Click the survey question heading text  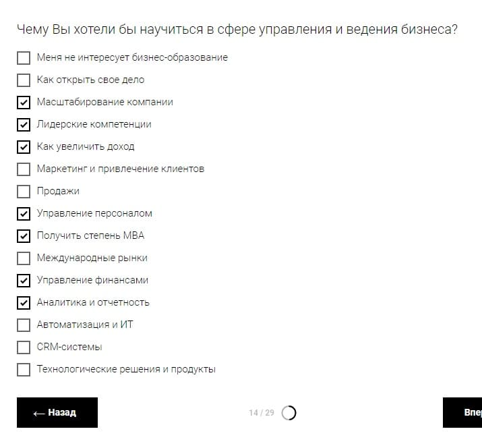[x=237, y=30]
